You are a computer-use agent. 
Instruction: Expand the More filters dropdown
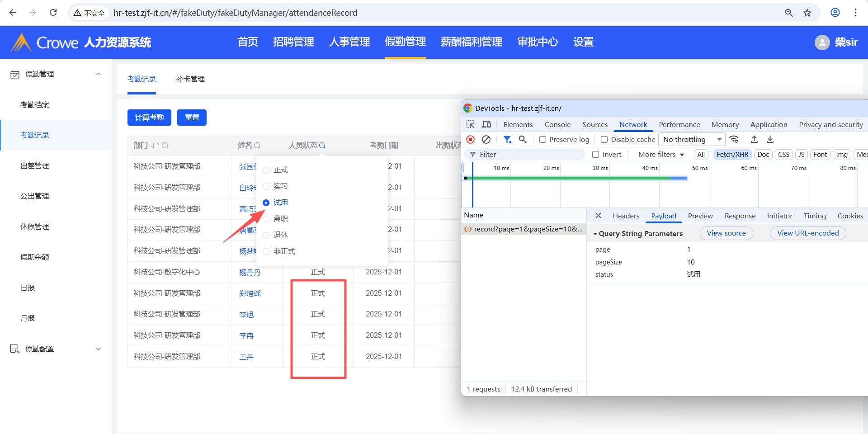(661, 155)
